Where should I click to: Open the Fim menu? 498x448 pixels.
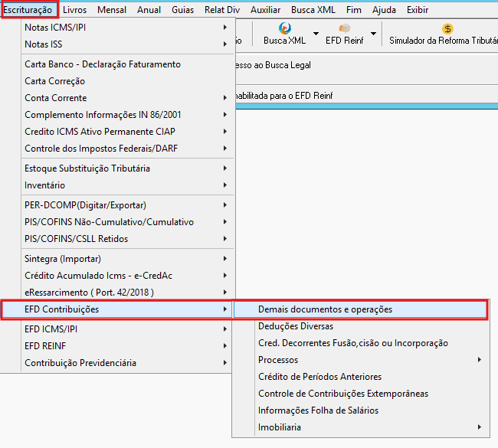click(x=354, y=10)
